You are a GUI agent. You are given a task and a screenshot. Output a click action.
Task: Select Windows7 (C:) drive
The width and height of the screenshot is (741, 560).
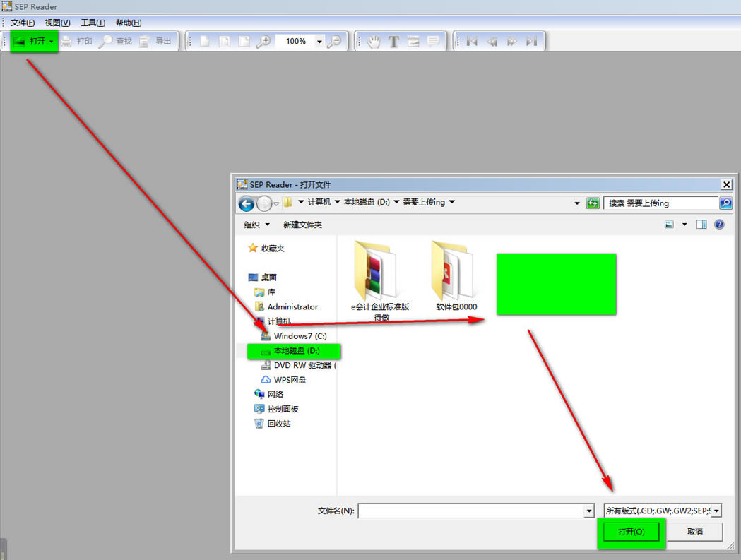293,336
